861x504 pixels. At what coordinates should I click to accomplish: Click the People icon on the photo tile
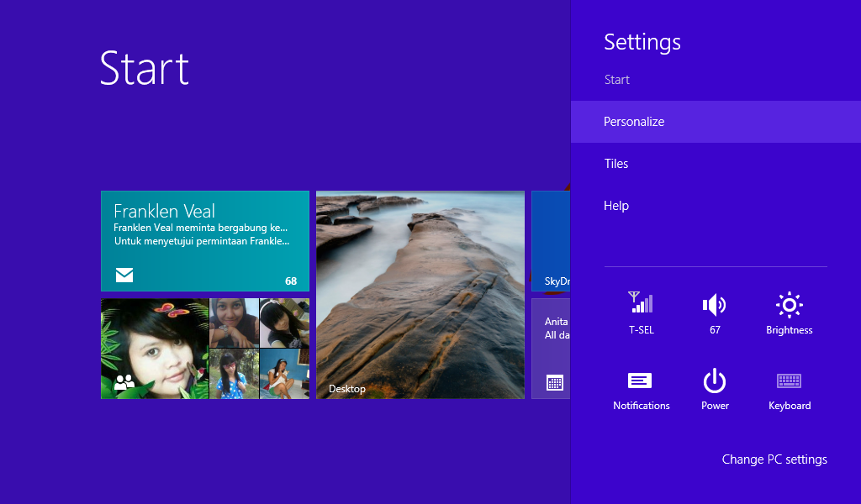coord(124,381)
